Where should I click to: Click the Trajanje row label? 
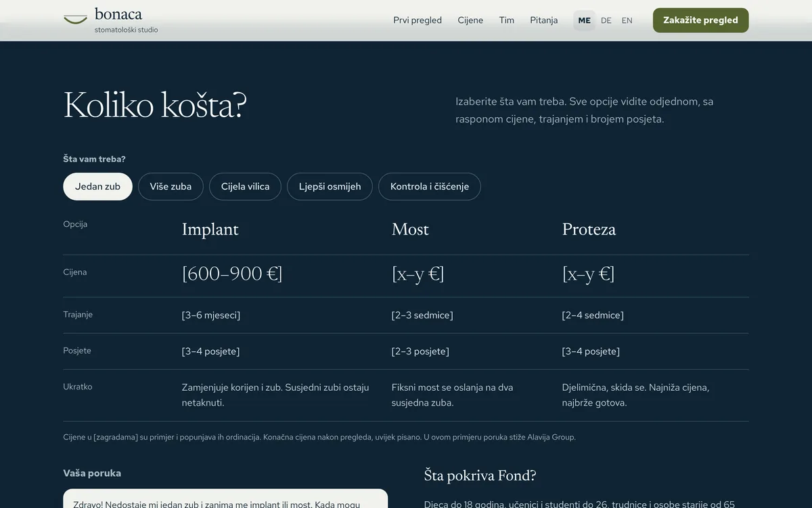click(78, 315)
